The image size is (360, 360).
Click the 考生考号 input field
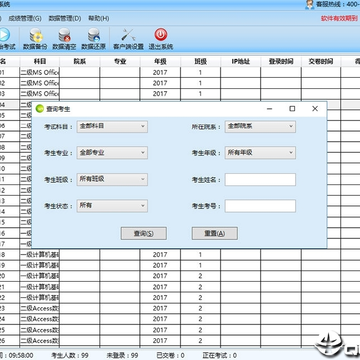tap(260, 206)
